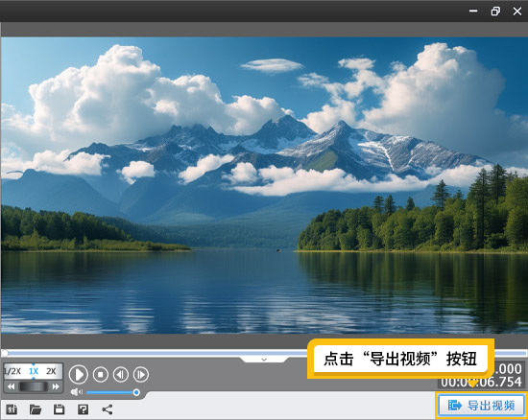Select the 1/2X playback speed

pyautogui.click(x=12, y=371)
